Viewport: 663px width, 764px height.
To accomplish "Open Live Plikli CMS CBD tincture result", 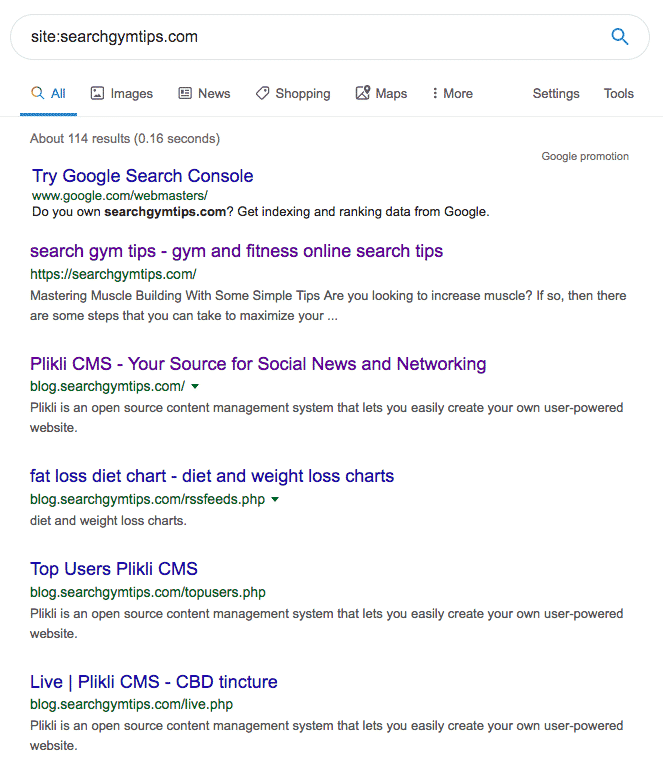I will pyautogui.click(x=154, y=682).
